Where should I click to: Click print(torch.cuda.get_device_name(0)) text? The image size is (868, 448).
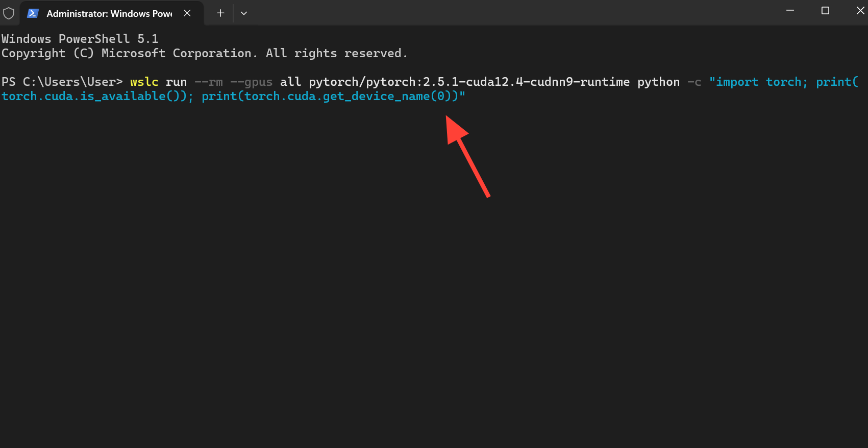(330, 97)
